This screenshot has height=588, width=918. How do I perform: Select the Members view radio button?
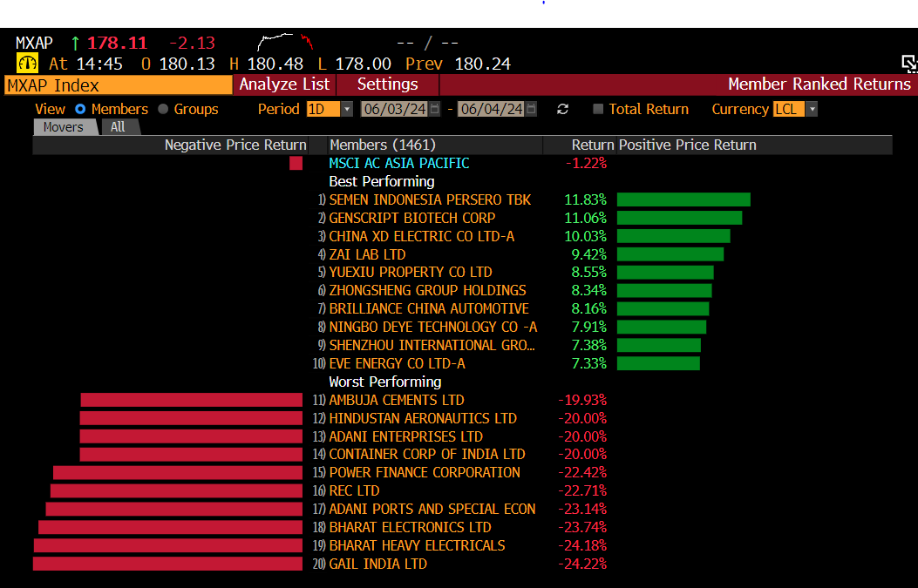tap(80, 109)
